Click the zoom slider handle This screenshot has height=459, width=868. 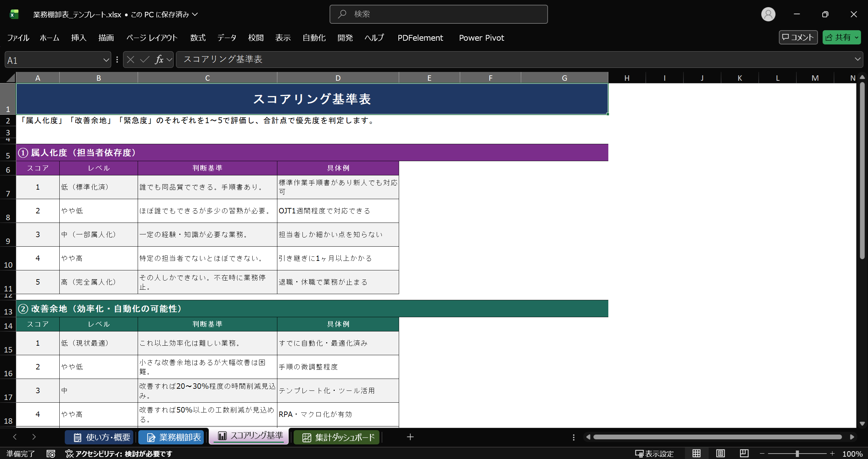pyautogui.click(x=797, y=454)
